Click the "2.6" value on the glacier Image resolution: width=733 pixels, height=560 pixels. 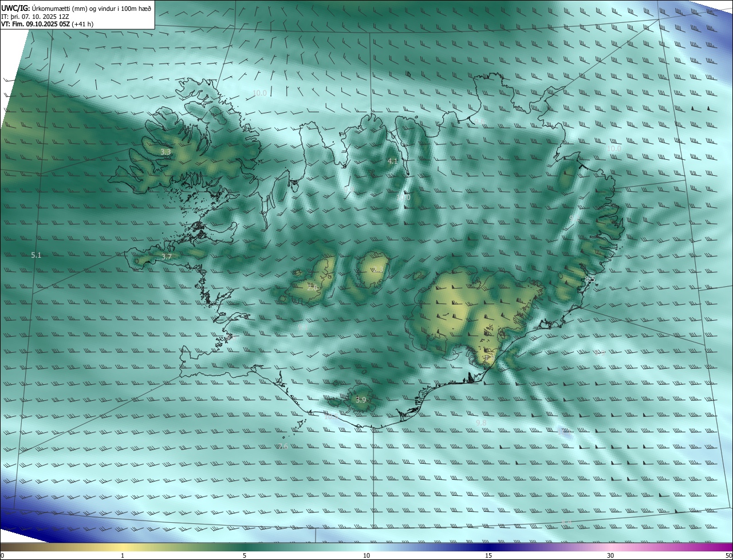tap(313, 287)
